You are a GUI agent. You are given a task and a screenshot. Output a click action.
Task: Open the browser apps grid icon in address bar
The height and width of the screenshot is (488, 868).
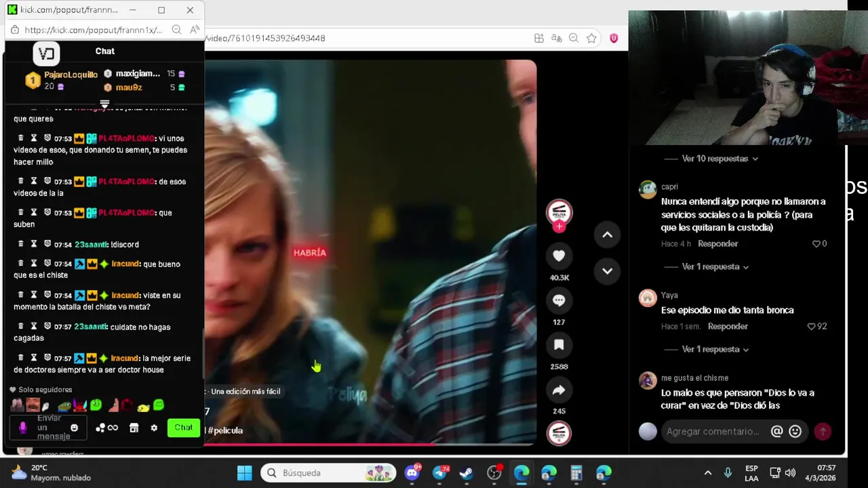point(539,38)
